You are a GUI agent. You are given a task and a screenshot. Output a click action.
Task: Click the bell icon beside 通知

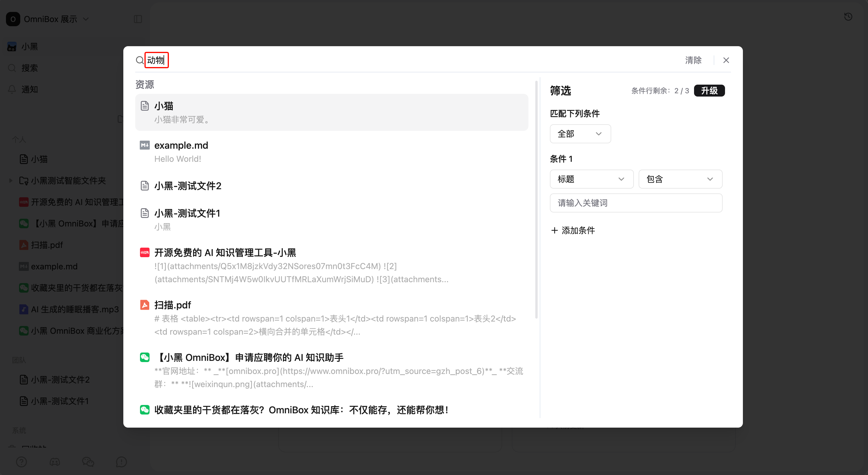click(12, 89)
